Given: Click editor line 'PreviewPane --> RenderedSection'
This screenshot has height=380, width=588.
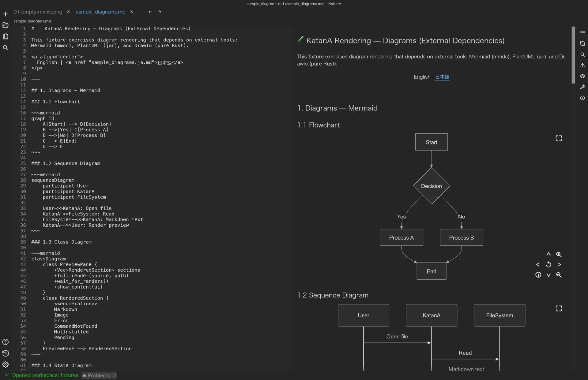Looking at the screenshot, I should point(87,348).
